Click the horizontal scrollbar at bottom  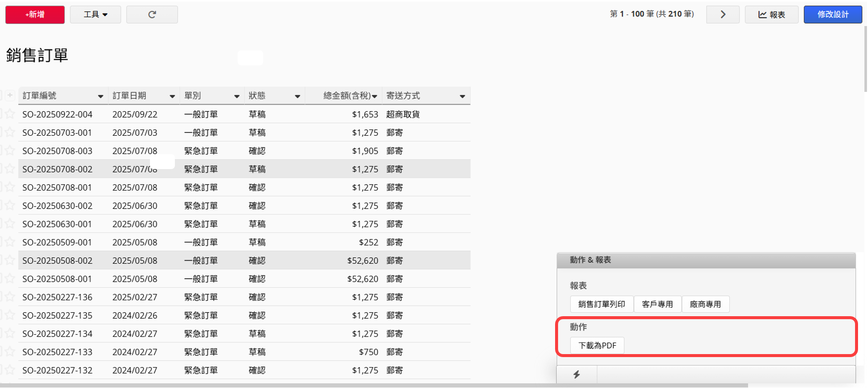pyautogui.click(x=374, y=386)
